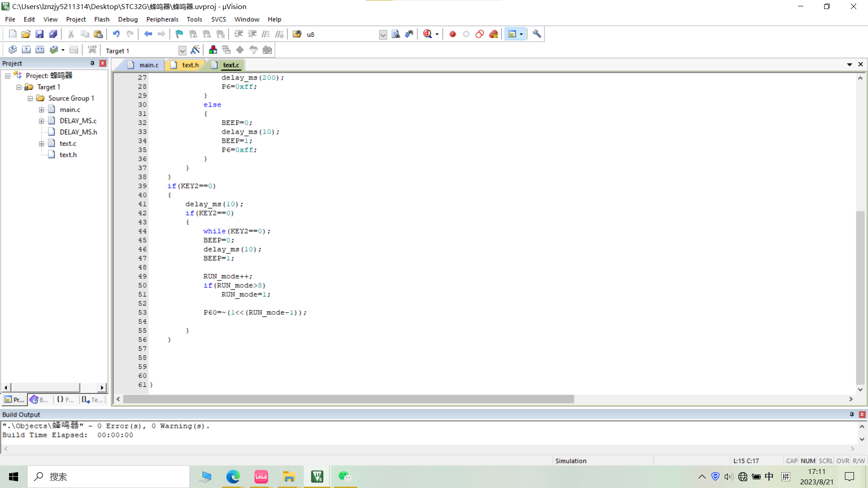The width and height of the screenshot is (868, 488).
Task: Disable all breakpoints icon
Action: 480,34
